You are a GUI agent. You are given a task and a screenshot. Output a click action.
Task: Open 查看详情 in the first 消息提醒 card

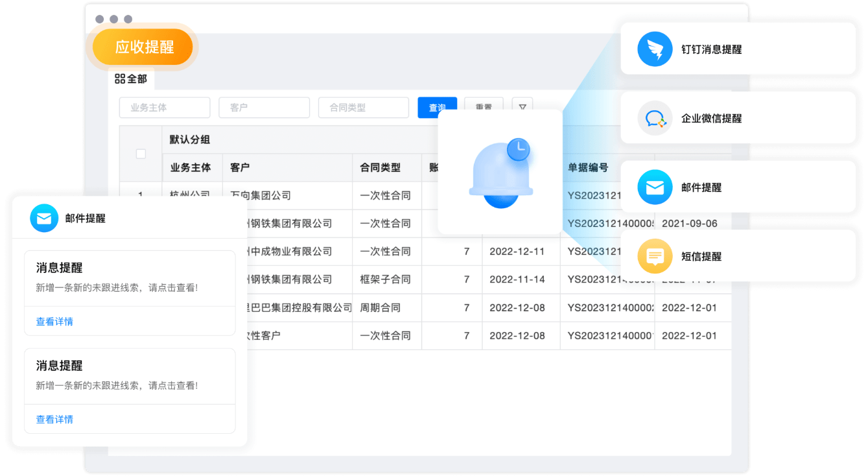coord(54,321)
